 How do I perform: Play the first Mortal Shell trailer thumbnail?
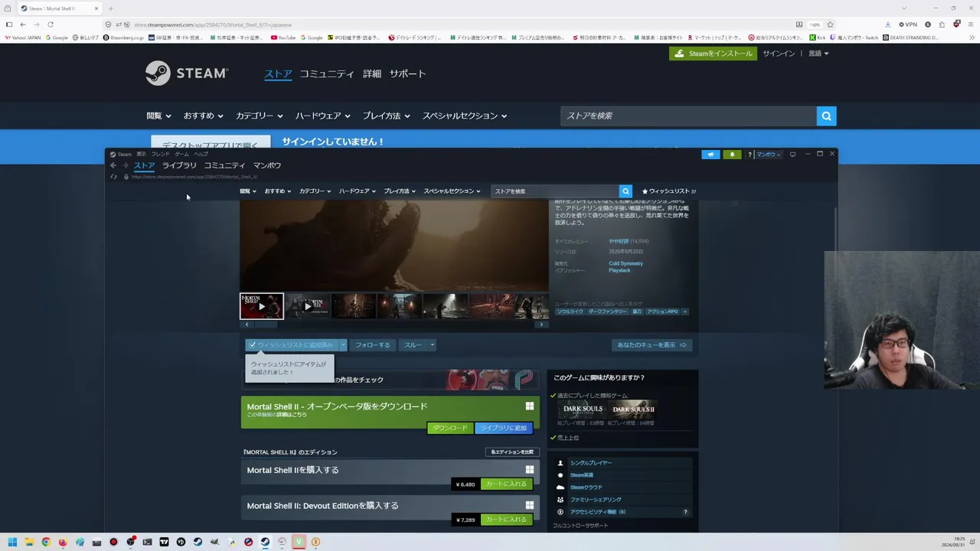(262, 306)
